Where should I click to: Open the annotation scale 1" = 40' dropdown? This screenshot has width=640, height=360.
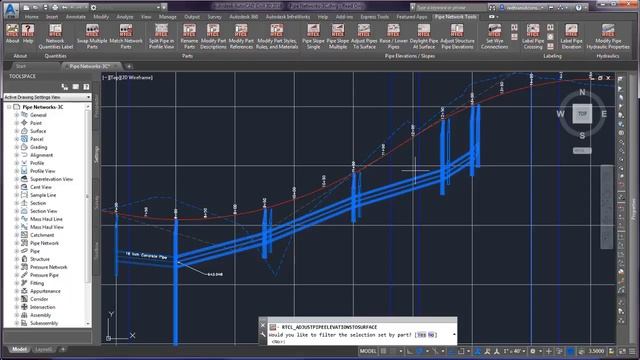click(x=514, y=351)
